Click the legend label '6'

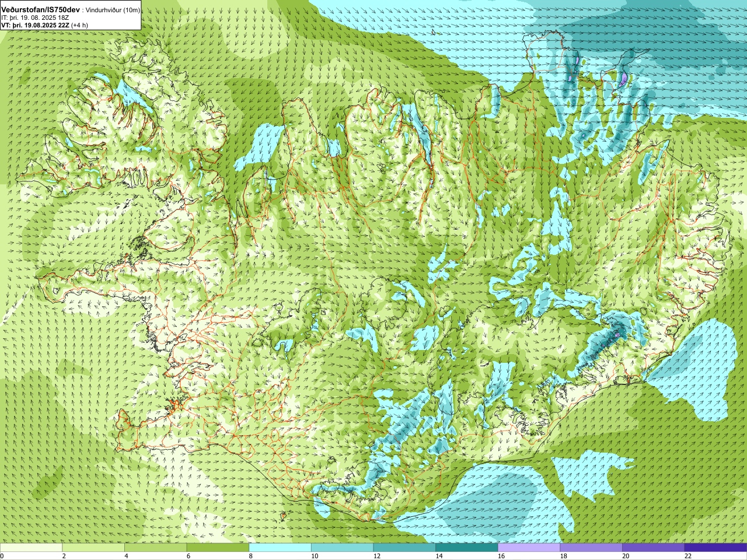click(x=189, y=556)
